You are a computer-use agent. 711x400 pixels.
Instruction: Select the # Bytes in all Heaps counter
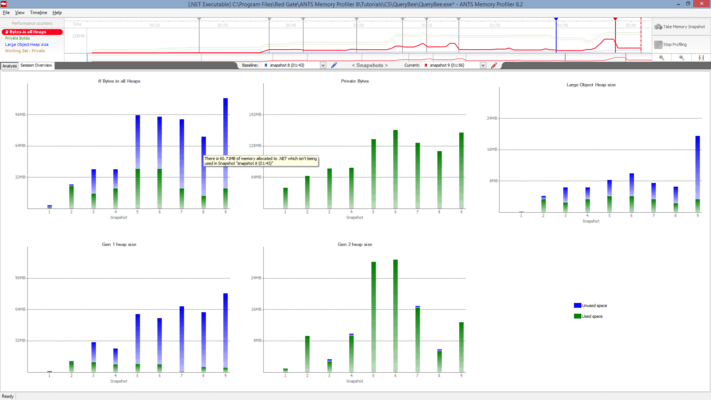32,32
